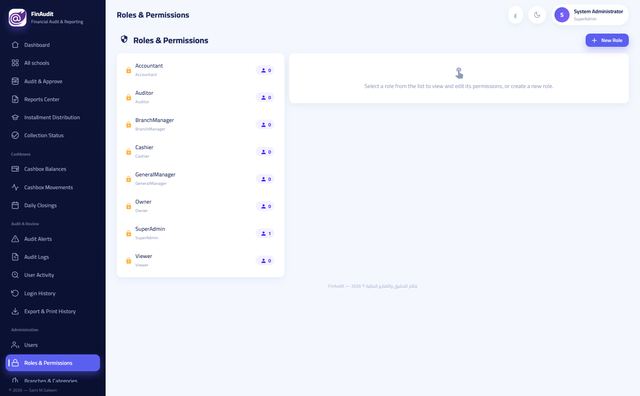
Task: Click the lock icon beside Owner
Action: 129,206
